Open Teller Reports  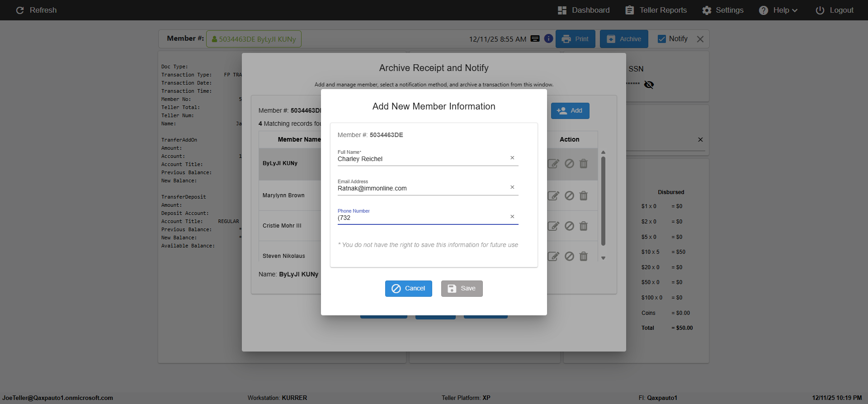click(x=656, y=10)
